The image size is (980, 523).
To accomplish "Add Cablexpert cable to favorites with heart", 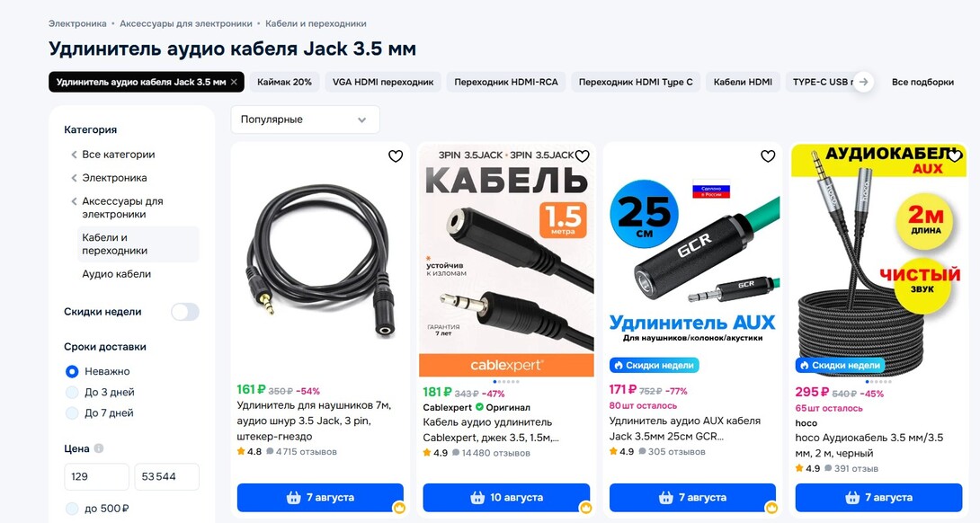I will pyautogui.click(x=582, y=156).
